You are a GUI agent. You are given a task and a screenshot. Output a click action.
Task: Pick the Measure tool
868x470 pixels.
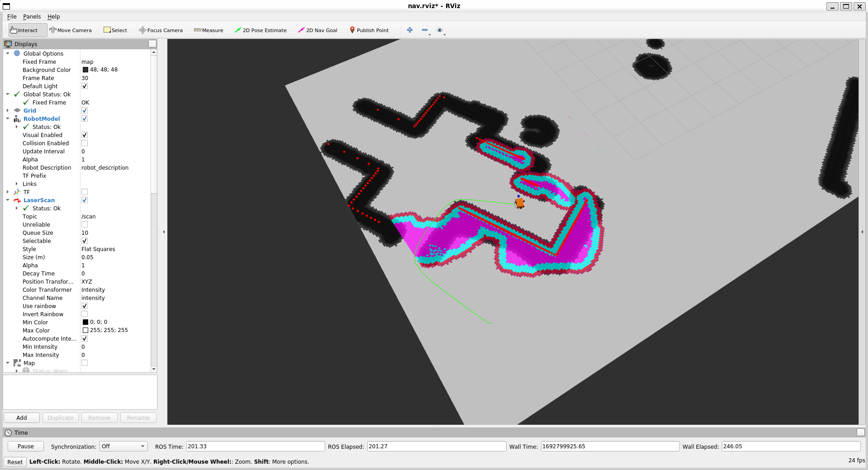[209, 30]
